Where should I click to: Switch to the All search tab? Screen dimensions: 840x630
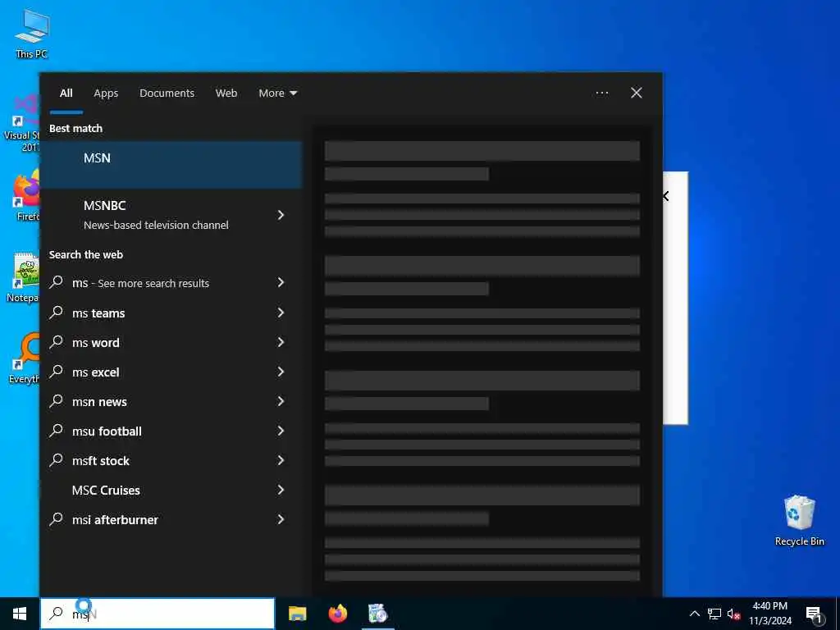[x=66, y=94]
